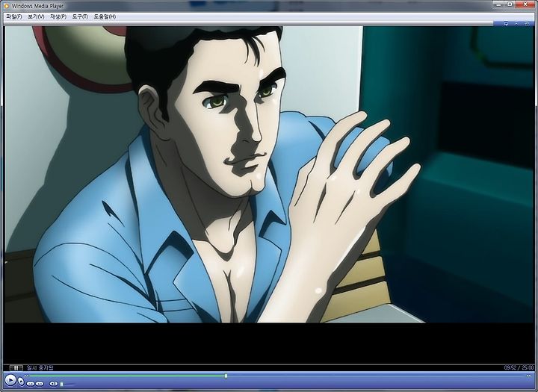Open the 보기(V) menu

36,16
